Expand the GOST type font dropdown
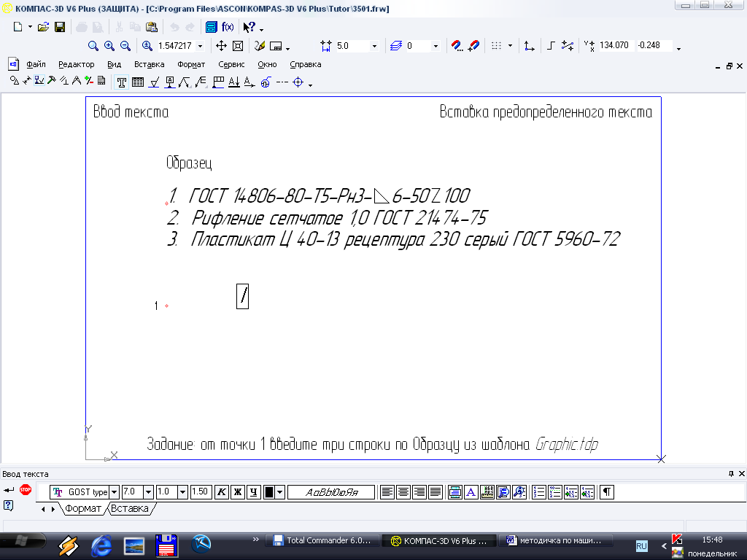747x560 pixels. pyautogui.click(x=115, y=492)
